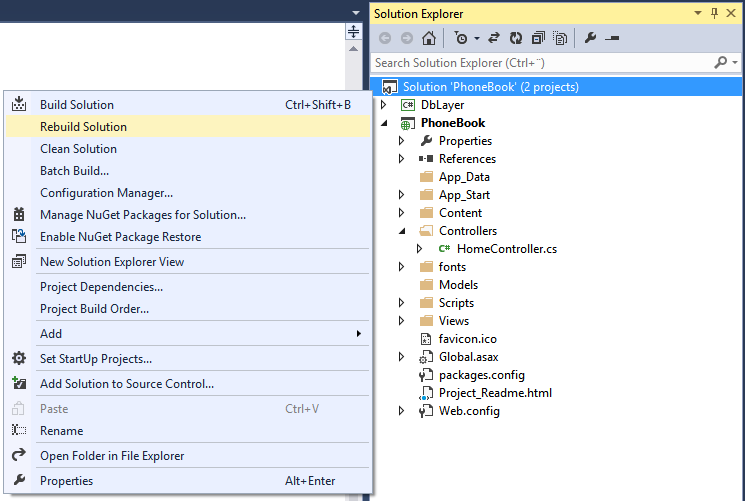Expand the fonts folder
This screenshot has height=501, width=745.
point(402,267)
